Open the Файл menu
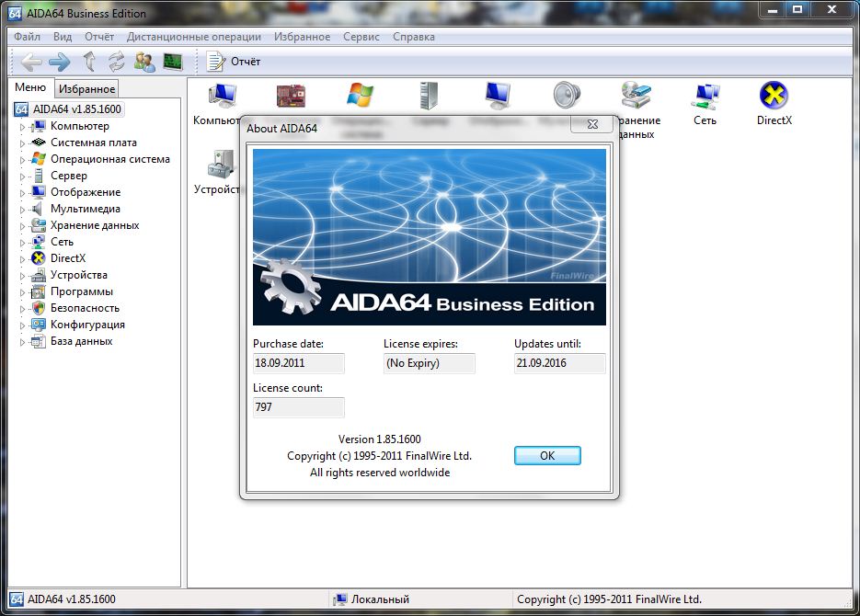This screenshot has height=616, width=860. click(27, 37)
